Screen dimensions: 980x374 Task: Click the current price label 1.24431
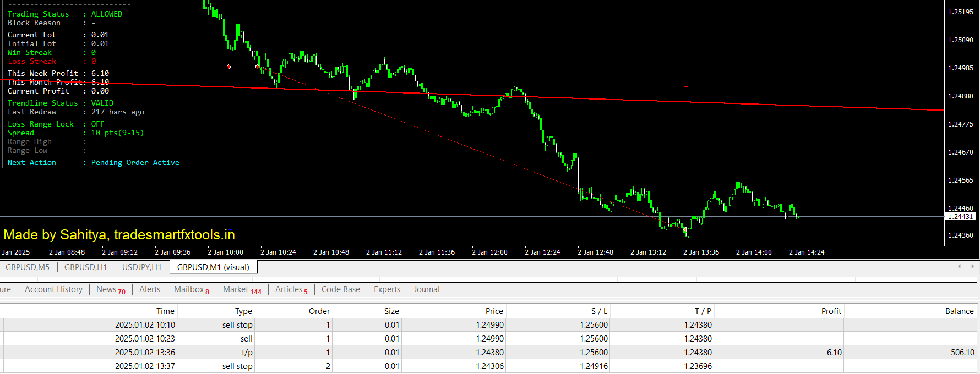tap(961, 217)
